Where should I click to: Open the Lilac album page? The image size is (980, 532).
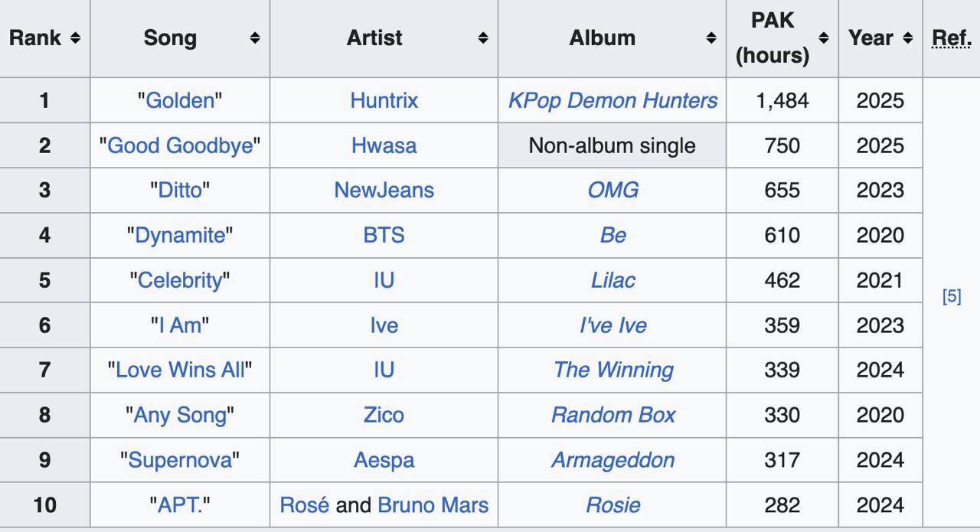pos(612,280)
